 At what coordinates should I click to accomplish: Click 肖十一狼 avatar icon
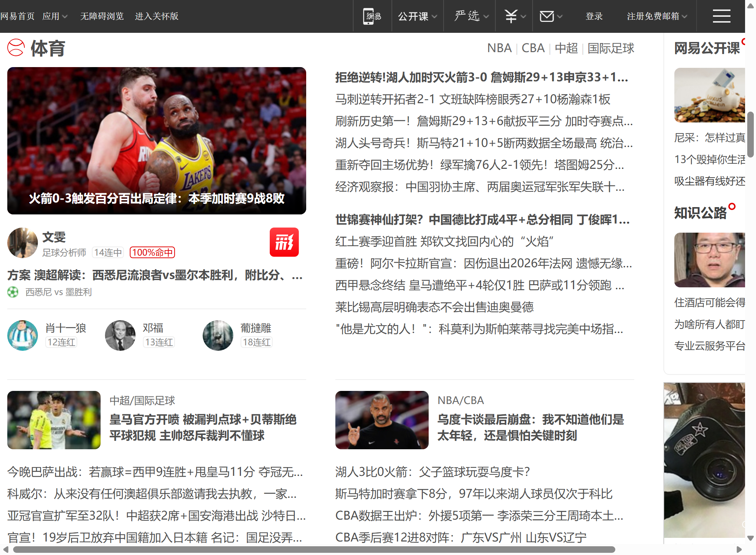coord(23,335)
